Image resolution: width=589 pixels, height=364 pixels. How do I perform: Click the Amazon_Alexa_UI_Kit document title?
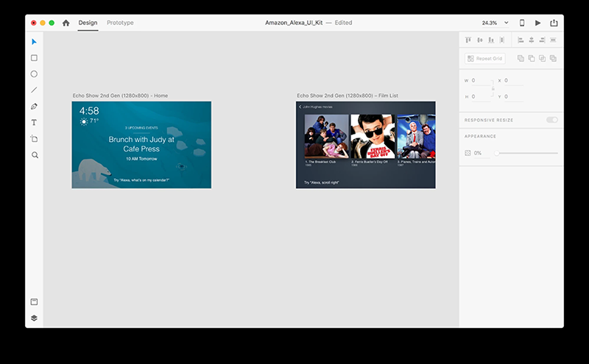coord(294,23)
